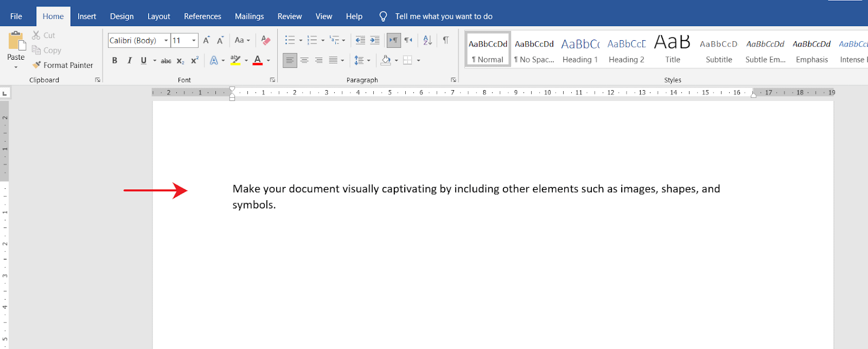Open the Font dialog launcher
Image resolution: width=868 pixels, height=349 pixels.
pyautogui.click(x=272, y=80)
